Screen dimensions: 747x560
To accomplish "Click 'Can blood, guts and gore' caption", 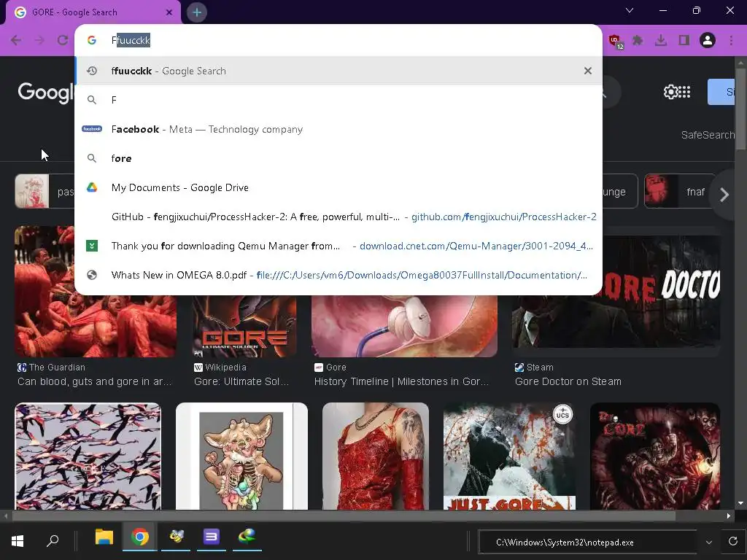I will 94,381.
